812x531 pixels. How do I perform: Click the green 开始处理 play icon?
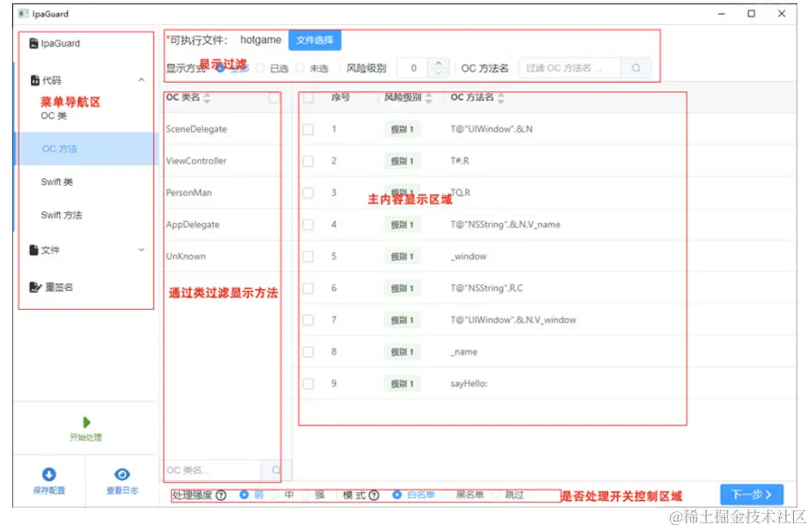coord(87,423)
